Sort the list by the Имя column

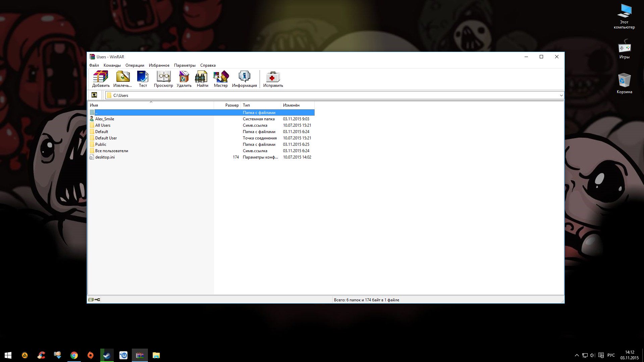tap(151, 105)
